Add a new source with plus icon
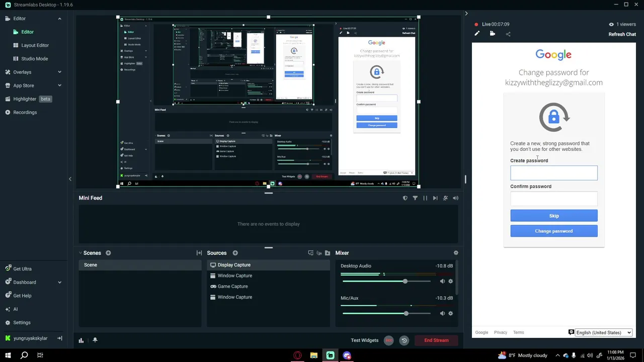 click(235, 253)
